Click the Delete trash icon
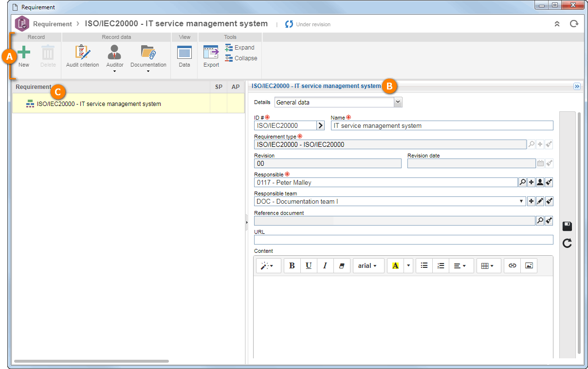 point(48,53)
